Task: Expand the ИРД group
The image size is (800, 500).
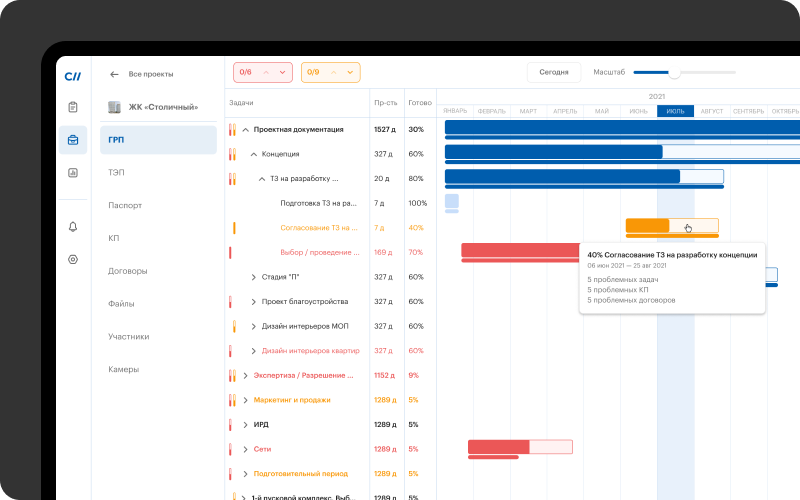Action: (x=245, y=424)
